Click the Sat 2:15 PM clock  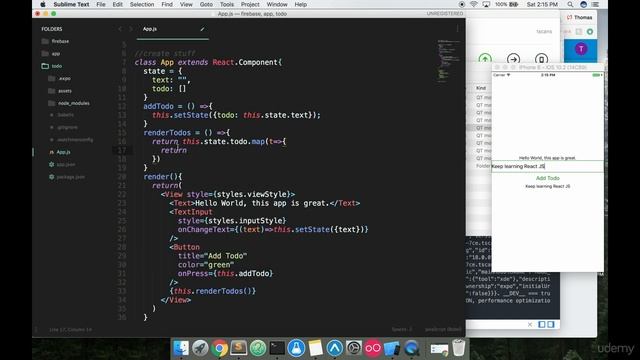coord(542,4)
